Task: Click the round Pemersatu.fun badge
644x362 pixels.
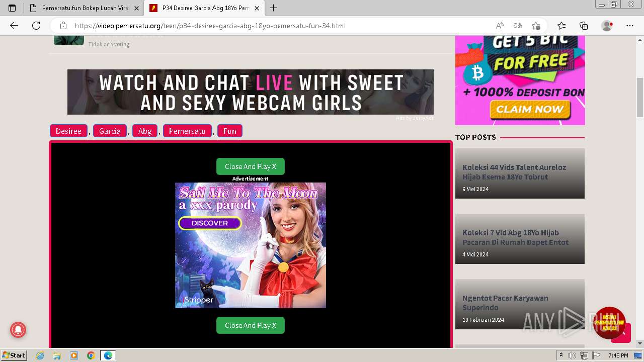Action: click(x=609, y=323)
